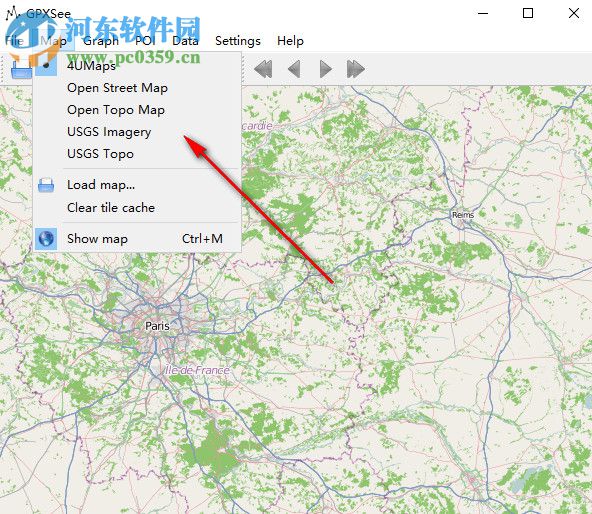Select USGS Topo map source

click(137, 153)
